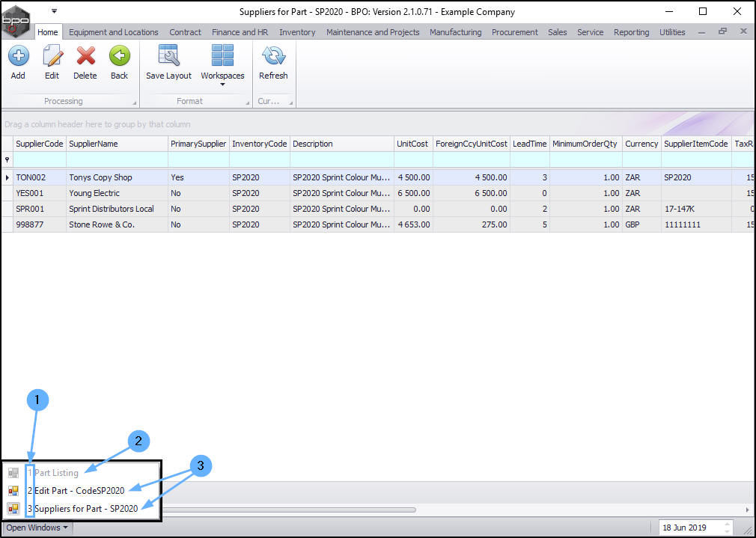Screen dimensions: 756x538
Task: Sort by the LeadTime column header
Action: click(530, 144)
